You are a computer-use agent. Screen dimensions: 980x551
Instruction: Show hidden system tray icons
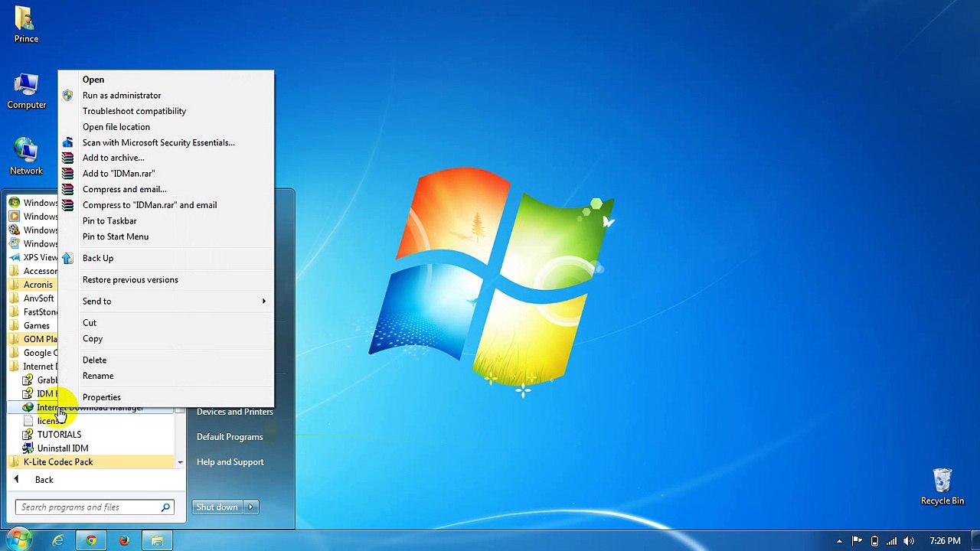[839, 541]
